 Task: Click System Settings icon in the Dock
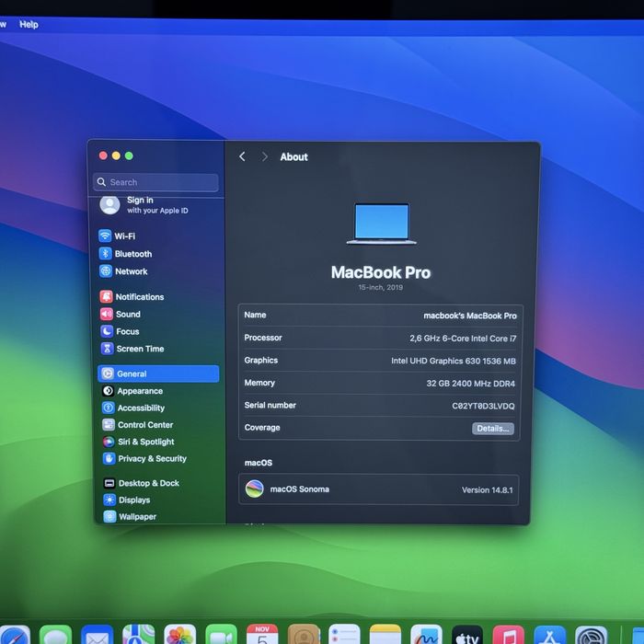[591, 635]
